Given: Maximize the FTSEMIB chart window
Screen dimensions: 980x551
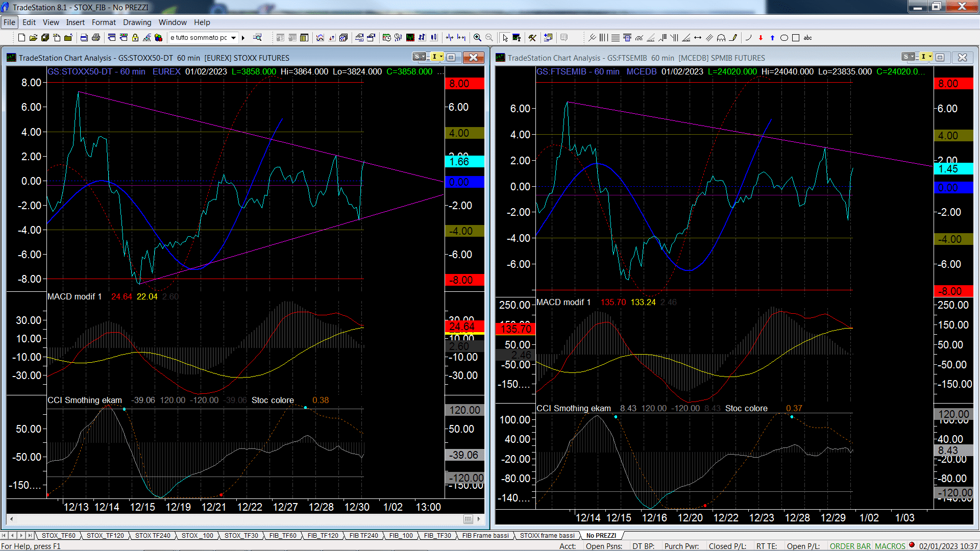Looking at the screenshot, I should click(x=940, y=57).
